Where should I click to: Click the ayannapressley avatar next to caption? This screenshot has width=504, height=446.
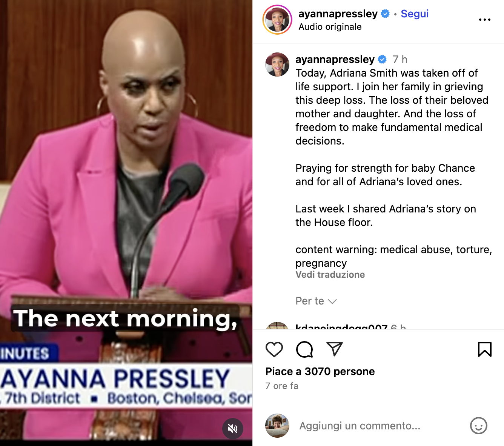[277, 65]
